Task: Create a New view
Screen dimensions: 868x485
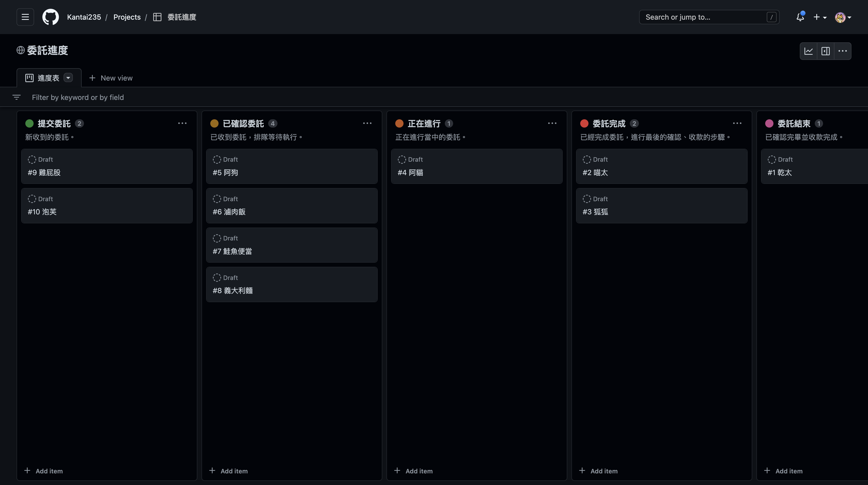Action: [111, 78]
